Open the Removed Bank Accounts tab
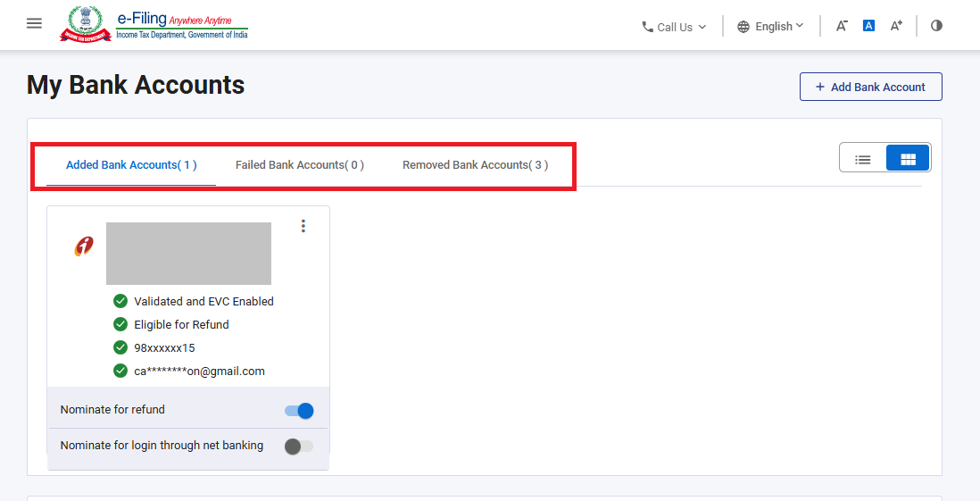This screenshot has height=501, width=980. 475,165
